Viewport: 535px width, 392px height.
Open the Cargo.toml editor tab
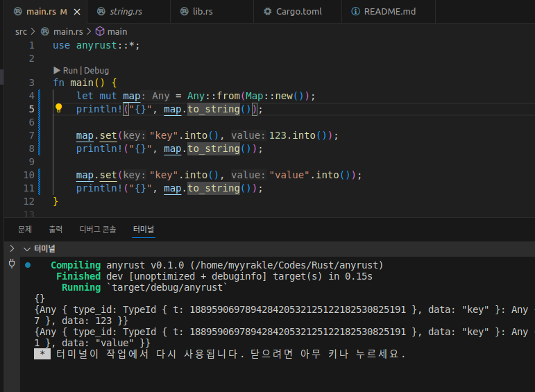[x=297, y=12]
